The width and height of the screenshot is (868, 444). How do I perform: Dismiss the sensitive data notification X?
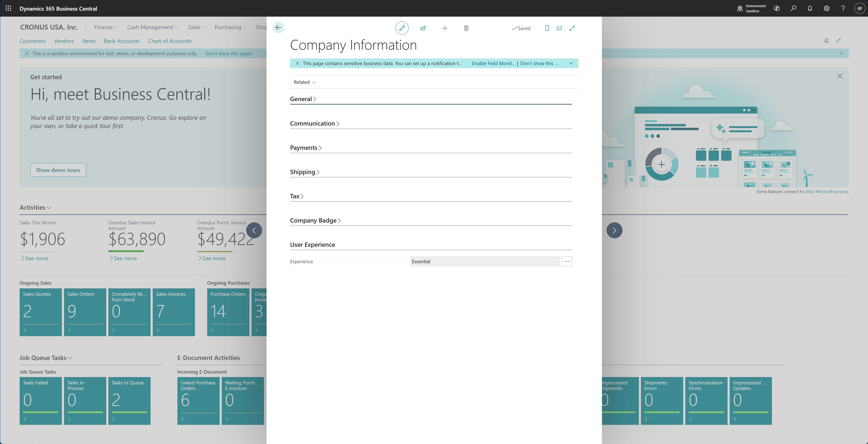coord(297,63)
